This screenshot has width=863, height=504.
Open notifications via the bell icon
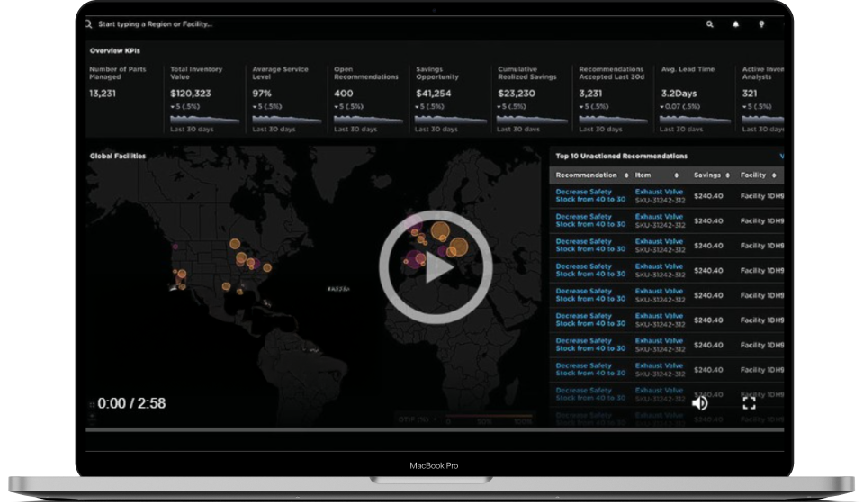pos(735,24)
